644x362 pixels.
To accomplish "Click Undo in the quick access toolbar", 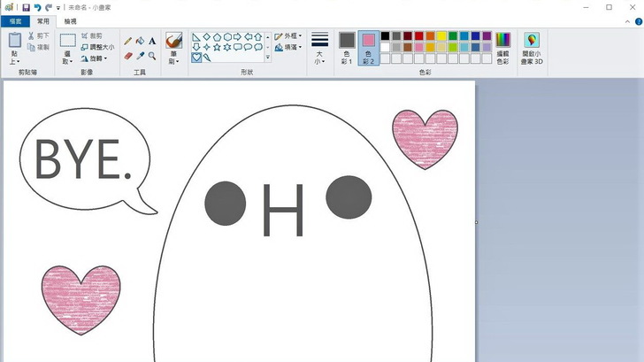I will point(37,7).
